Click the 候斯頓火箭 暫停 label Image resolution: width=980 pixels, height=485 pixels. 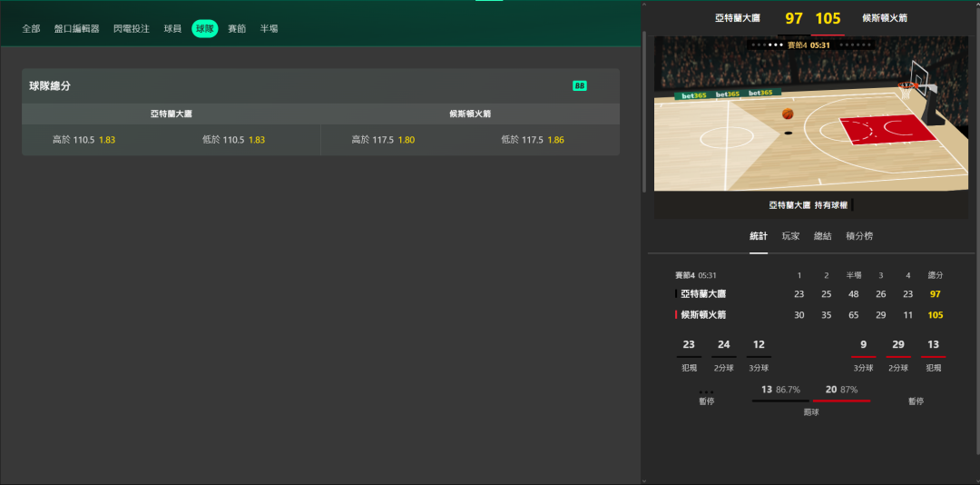pos(916,401)
